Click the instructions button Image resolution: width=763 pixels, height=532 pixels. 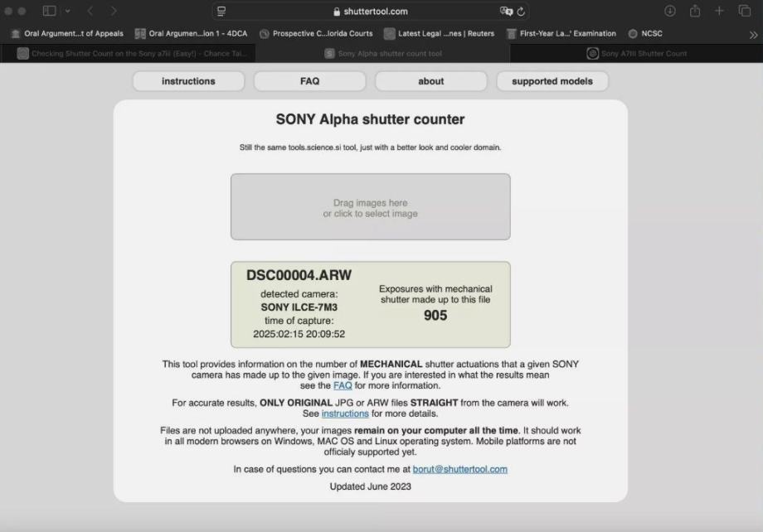189,81
